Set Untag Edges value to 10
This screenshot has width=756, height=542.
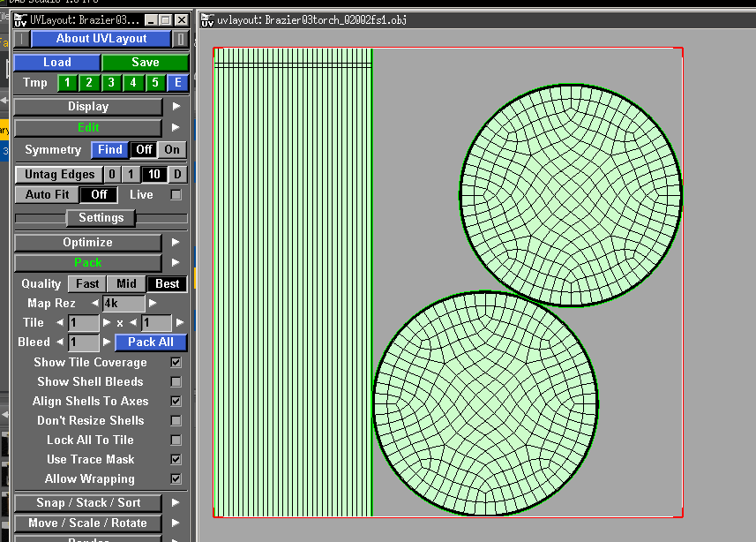coord(154,174)
